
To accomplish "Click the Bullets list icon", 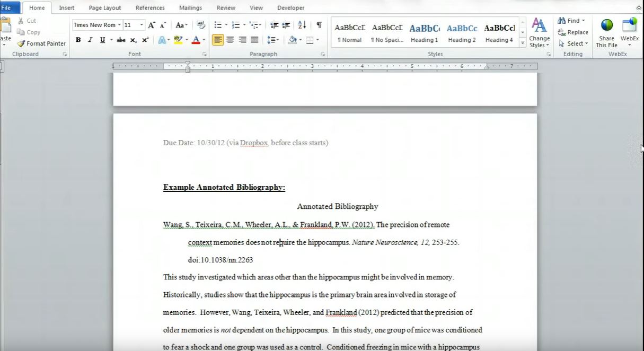I will click(x=218, y=25).
